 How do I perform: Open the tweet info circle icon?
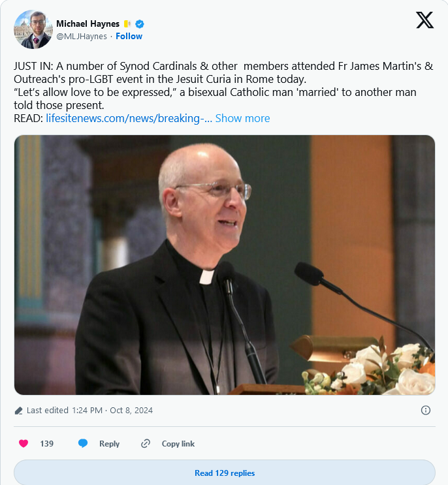coord(426,410)
